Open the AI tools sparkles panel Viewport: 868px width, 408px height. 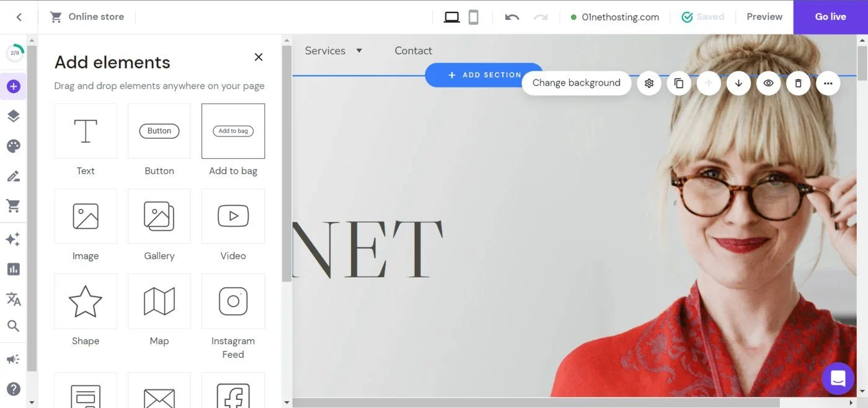pyautogui.click(x=14, y=239)
